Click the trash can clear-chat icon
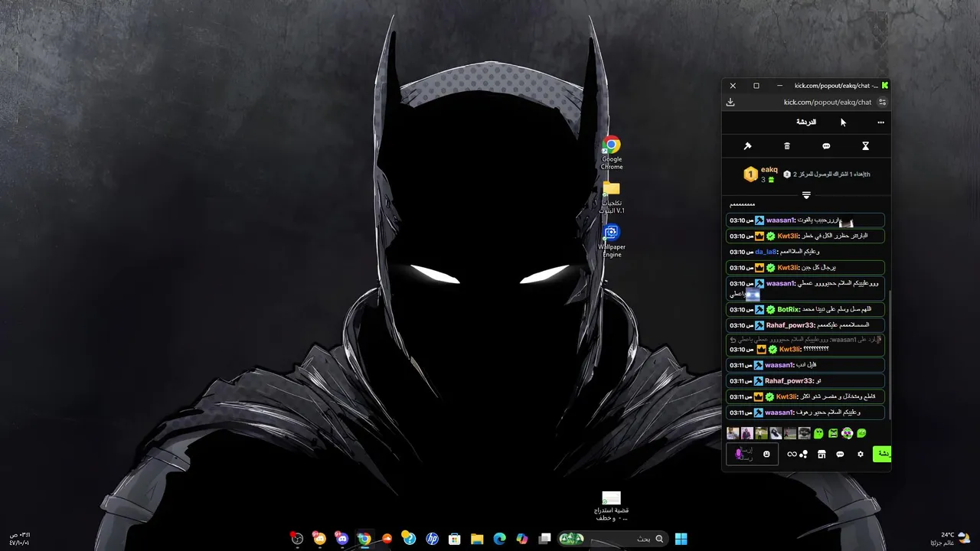 tap(787, 146)
